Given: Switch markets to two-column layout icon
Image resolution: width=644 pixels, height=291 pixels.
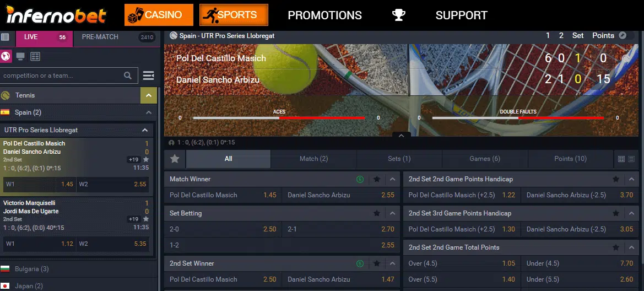Looking at the screenshot, I should pos(621,159).
